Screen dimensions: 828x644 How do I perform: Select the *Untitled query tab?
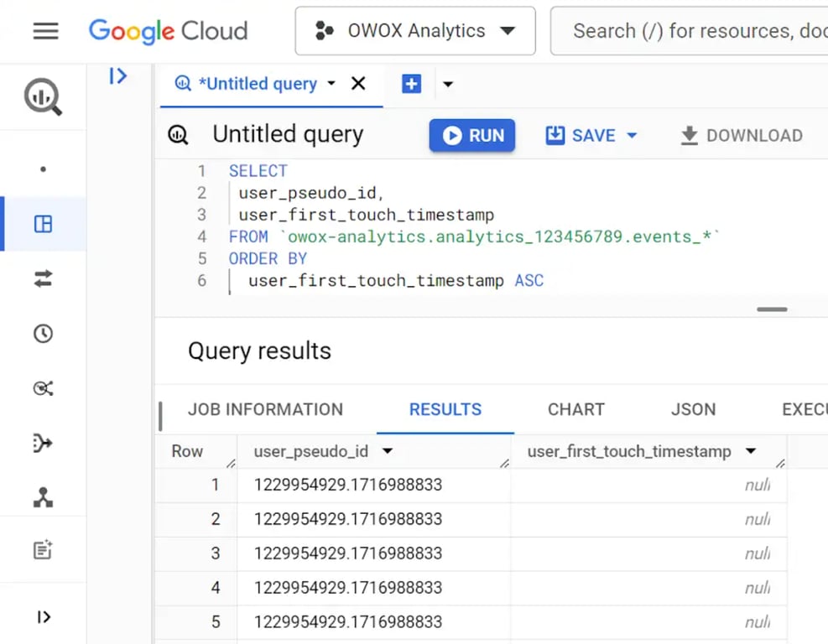[x=258, y=84]
